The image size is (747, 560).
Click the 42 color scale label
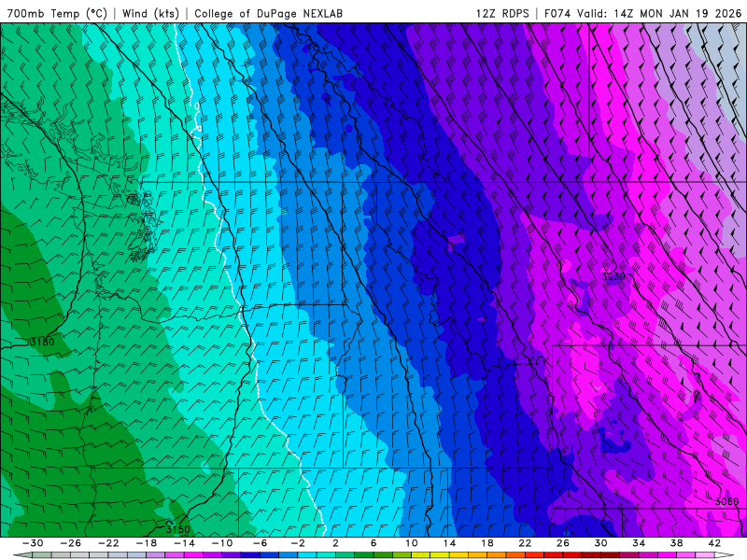(714, 543)
